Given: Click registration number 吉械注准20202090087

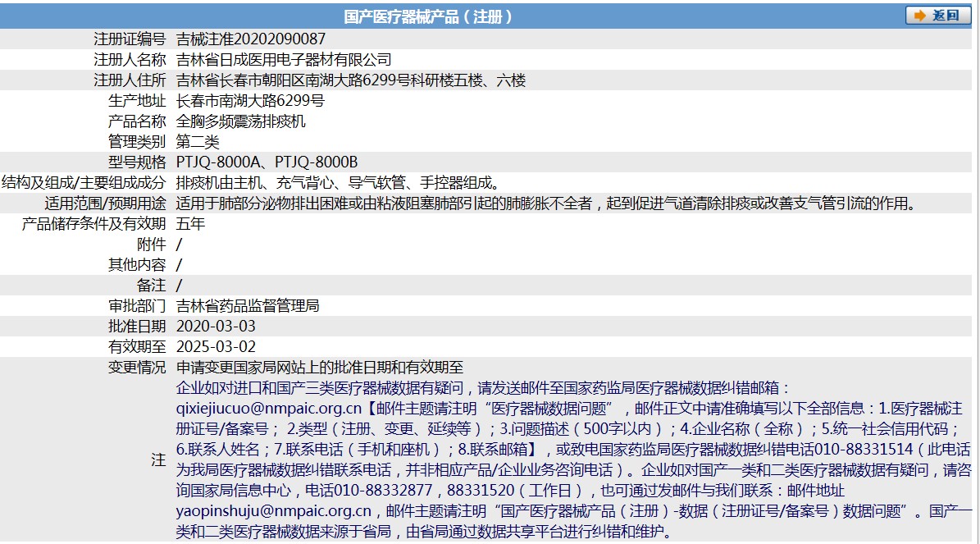Looking at the screenshot, I should (251, 39).
